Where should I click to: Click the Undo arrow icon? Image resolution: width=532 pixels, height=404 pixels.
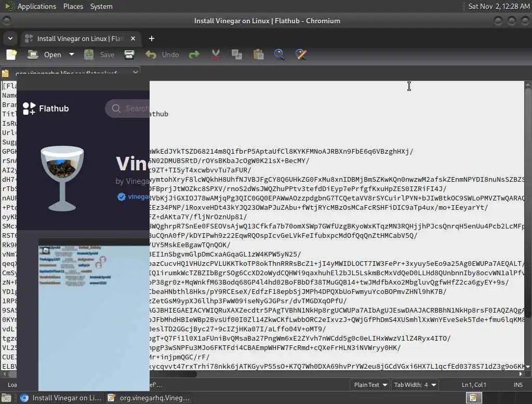(x=151, y=55)
